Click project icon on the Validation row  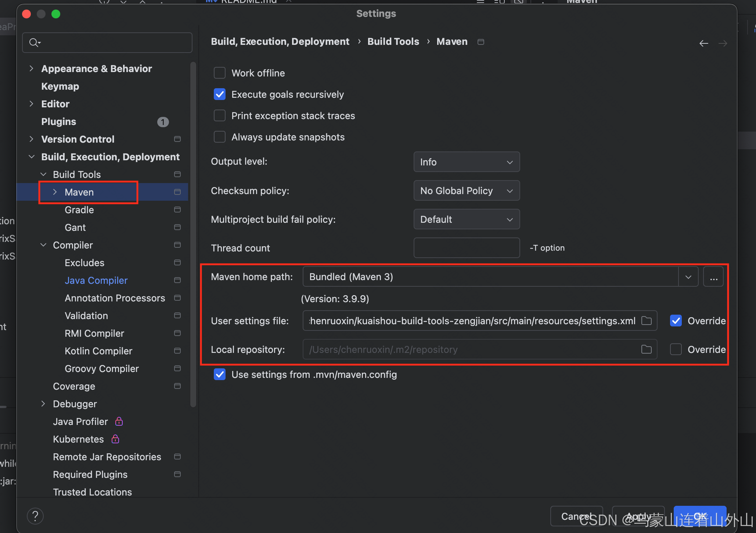[x=177, y=315]
